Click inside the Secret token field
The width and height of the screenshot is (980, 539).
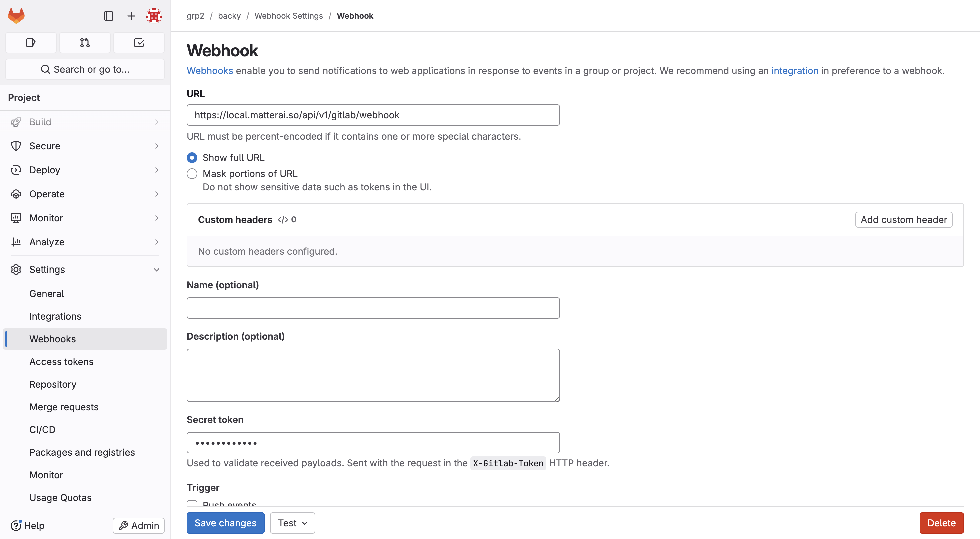click(x=373, y=442)
